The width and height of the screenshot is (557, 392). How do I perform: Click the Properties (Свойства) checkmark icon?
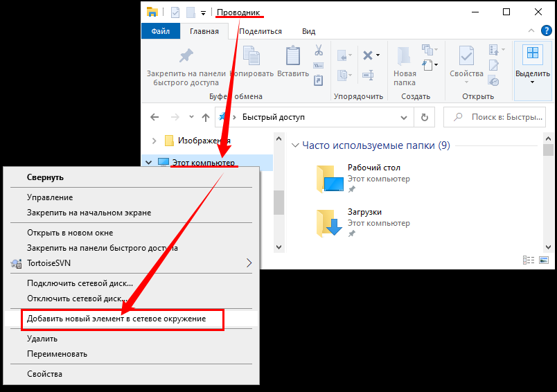(x=466, y=57)
